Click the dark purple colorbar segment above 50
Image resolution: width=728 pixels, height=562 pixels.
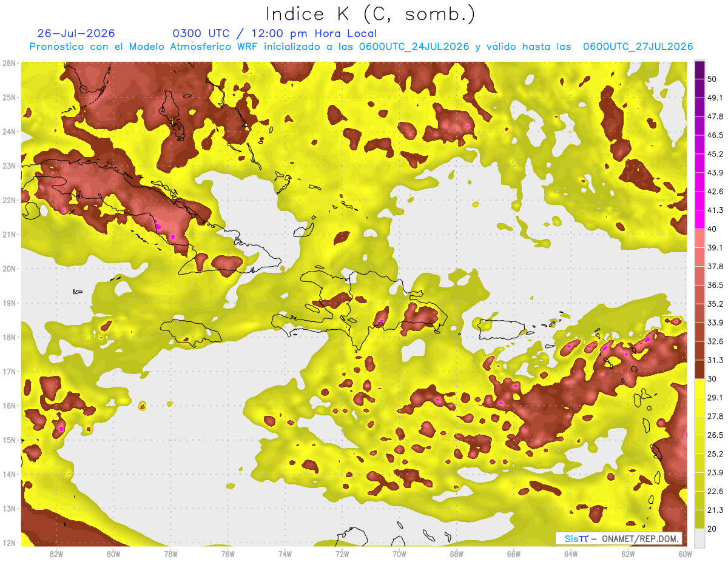[700, 70]
